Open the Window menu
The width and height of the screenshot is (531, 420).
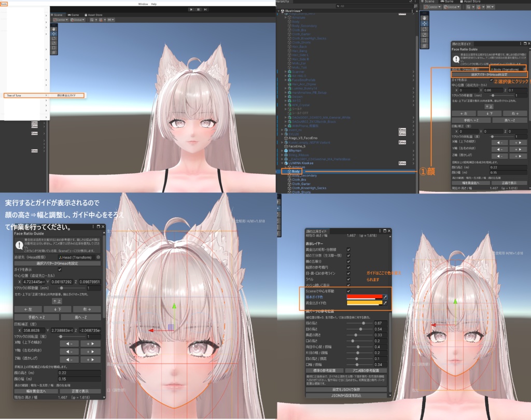coord(143,4)
